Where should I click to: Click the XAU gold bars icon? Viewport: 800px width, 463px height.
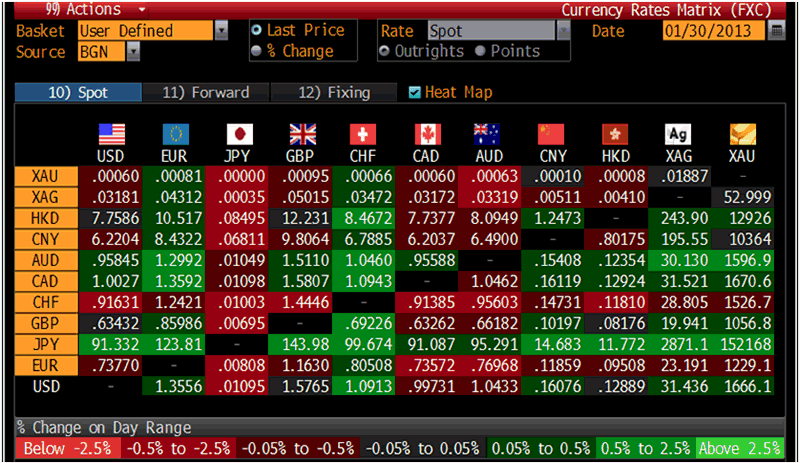[x=743, y=135]
